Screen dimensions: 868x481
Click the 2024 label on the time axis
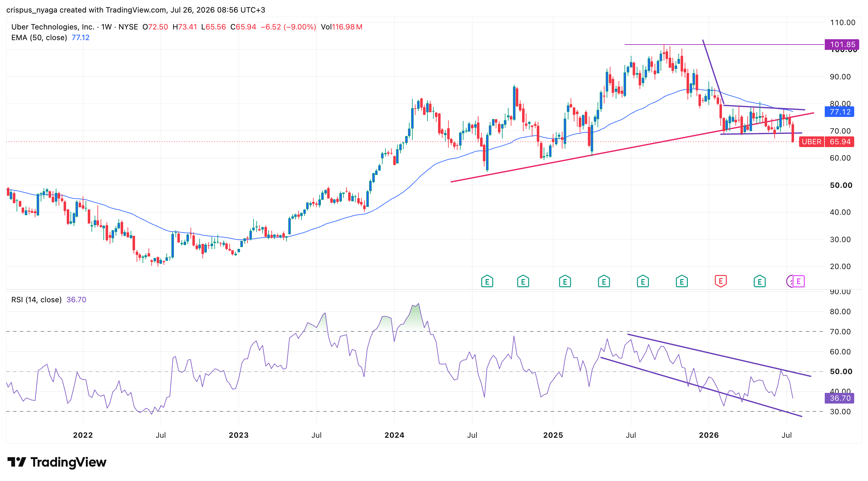tap(394, 435)
